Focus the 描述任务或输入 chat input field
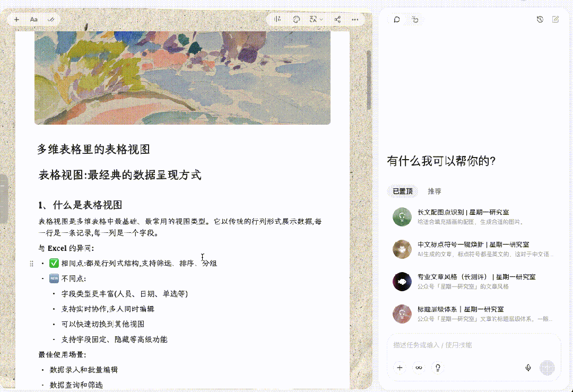 474,345
